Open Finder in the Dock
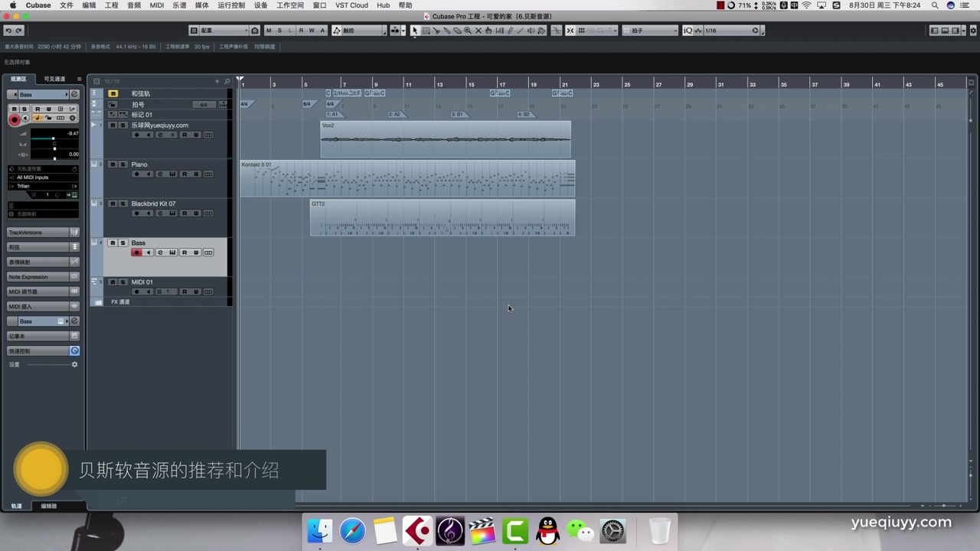The width and height of the screenshot is (980, 551). pos(319,530)
